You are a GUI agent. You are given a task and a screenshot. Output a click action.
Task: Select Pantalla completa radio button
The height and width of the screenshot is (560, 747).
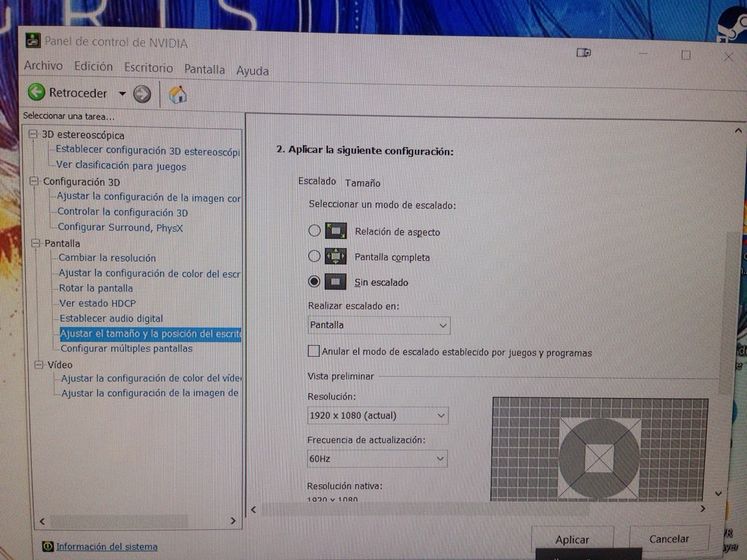click(315, 256)
